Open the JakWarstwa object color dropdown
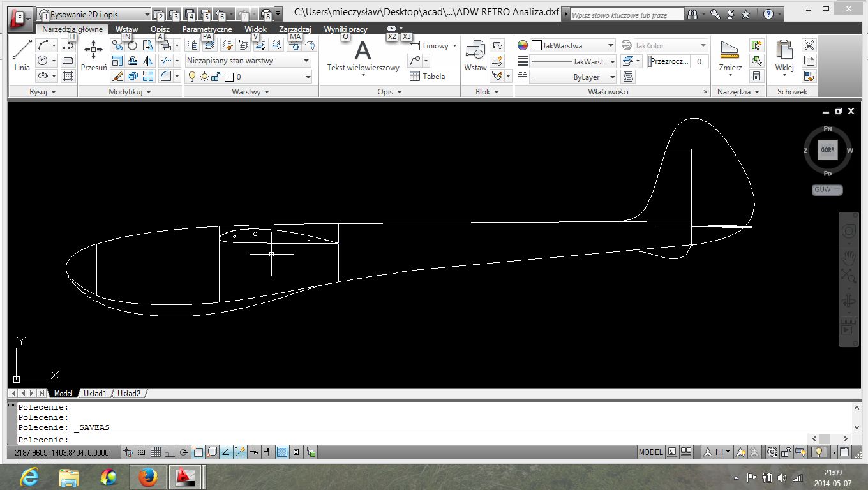The width and height of the screenshot is (868, 490). pos(573,46)
